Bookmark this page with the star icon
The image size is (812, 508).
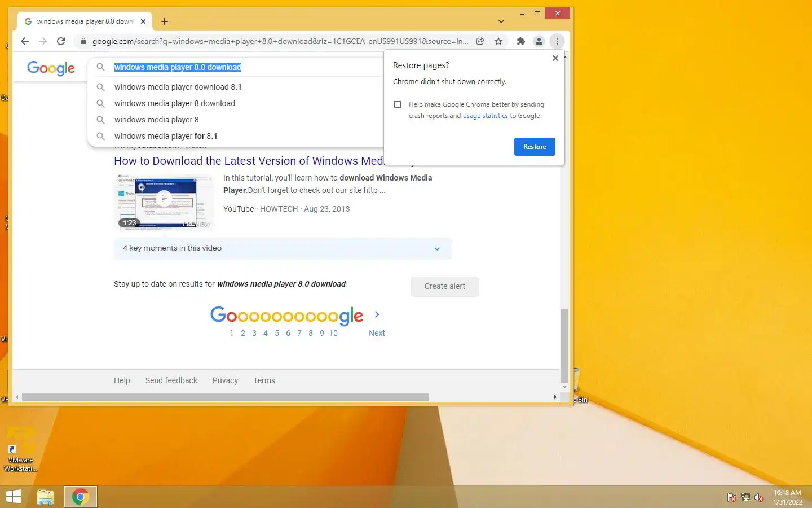(498, 41)
